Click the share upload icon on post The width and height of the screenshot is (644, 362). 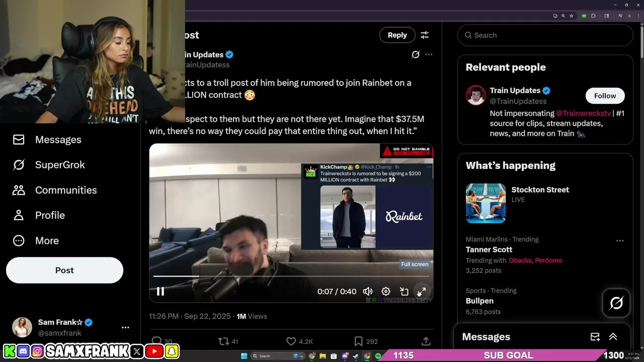[x=426, y=341]
